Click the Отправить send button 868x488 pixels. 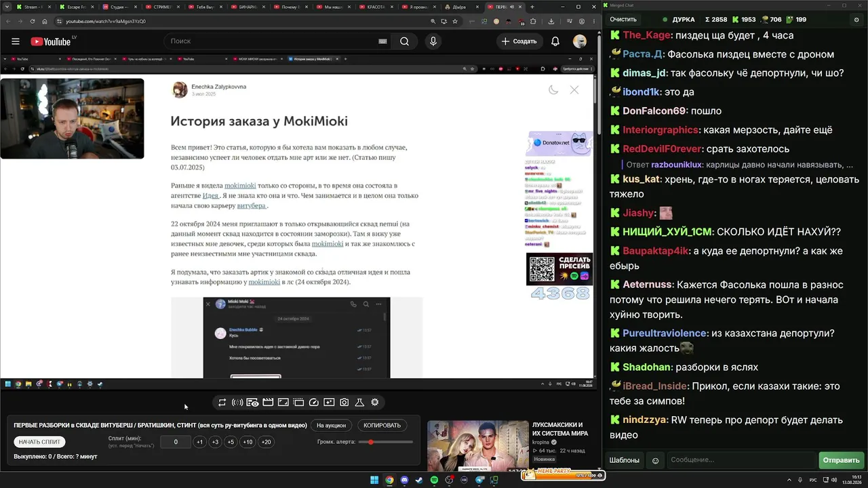(x=842, y=460)
